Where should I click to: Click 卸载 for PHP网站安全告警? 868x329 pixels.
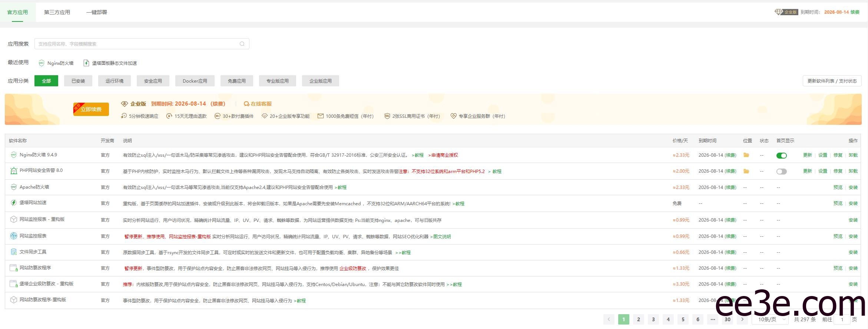[853, 171]
